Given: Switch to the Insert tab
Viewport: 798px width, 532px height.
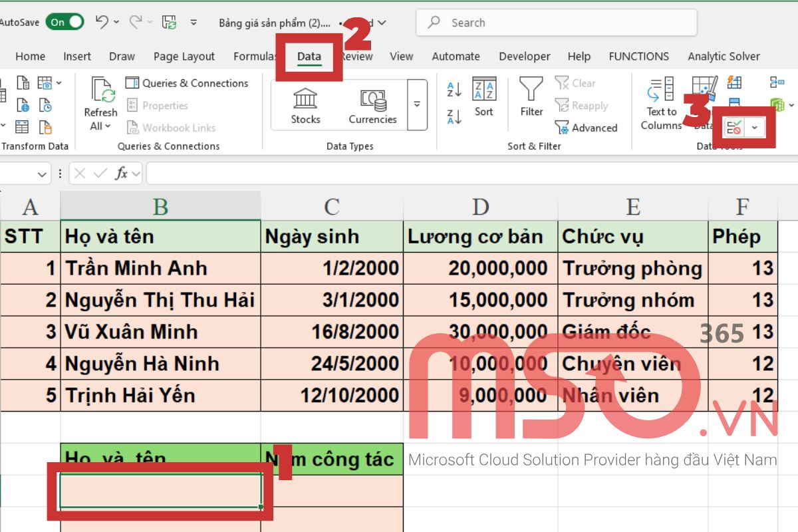Looking at the screenshot, I should click(x=77, y=57).
